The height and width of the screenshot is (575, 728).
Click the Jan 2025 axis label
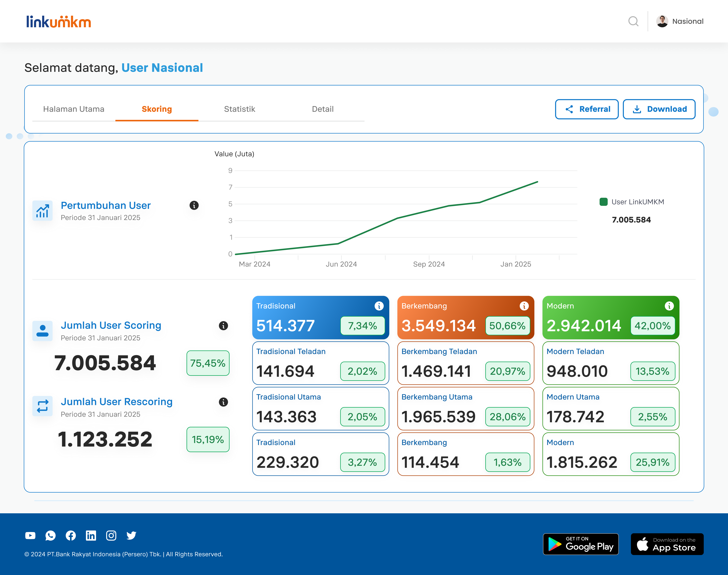(x=516, y=264)
